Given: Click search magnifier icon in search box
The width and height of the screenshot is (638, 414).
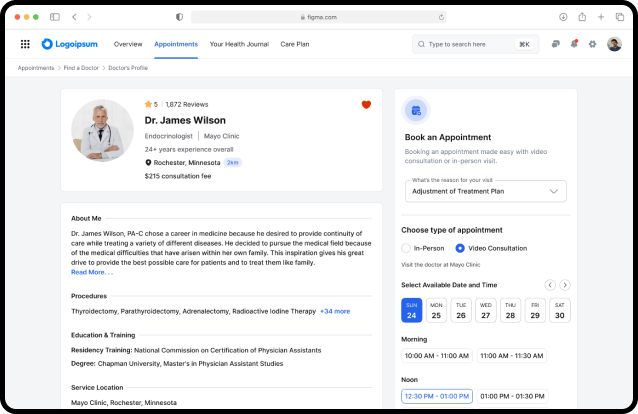Looking at the screenshot, I should (x=422, y=44).
